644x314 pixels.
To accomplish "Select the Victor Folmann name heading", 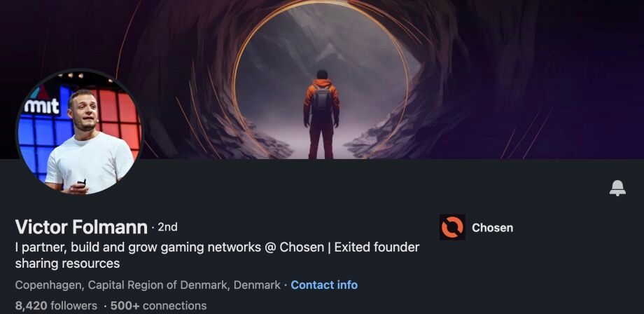I will pyautogui.click(x=81, y=227).
